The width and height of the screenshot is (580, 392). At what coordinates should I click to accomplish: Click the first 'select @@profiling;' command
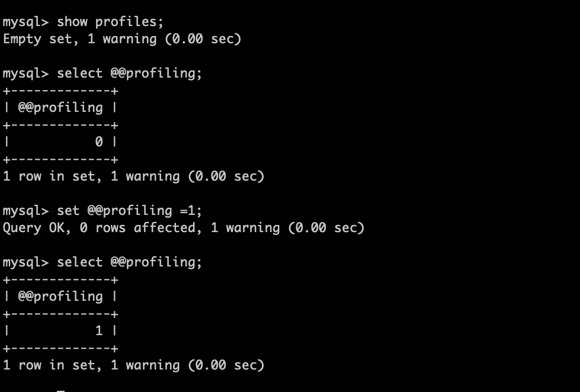pyautogui.click(x=130, y=73)
